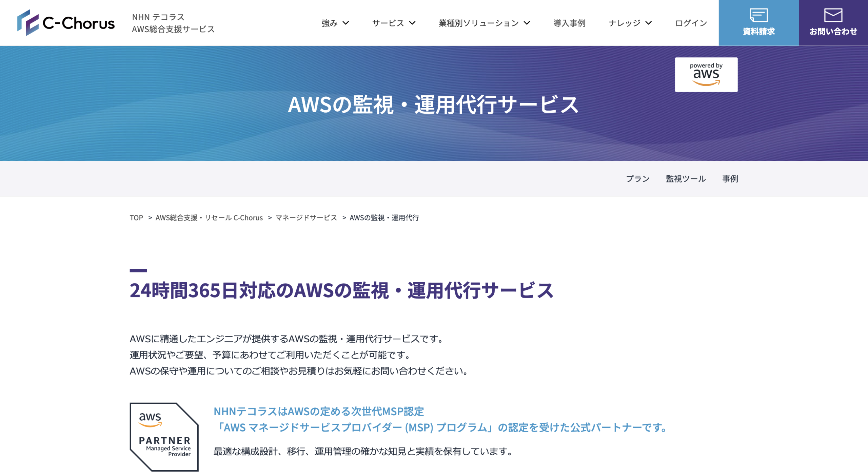This screenshot has height=475, width=868.
Task: Go to TOP breadcrumb link
Action: [x=136, y=218]
